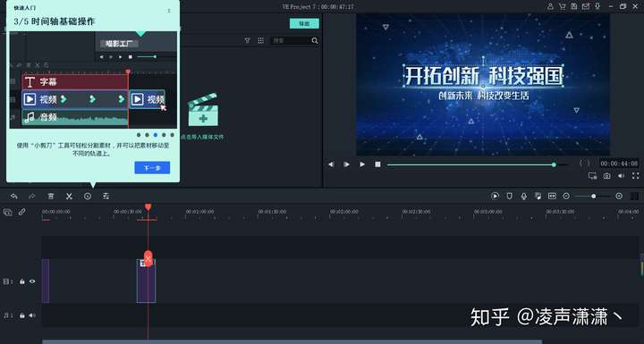Click the add track icon

(x=8, y=213)
